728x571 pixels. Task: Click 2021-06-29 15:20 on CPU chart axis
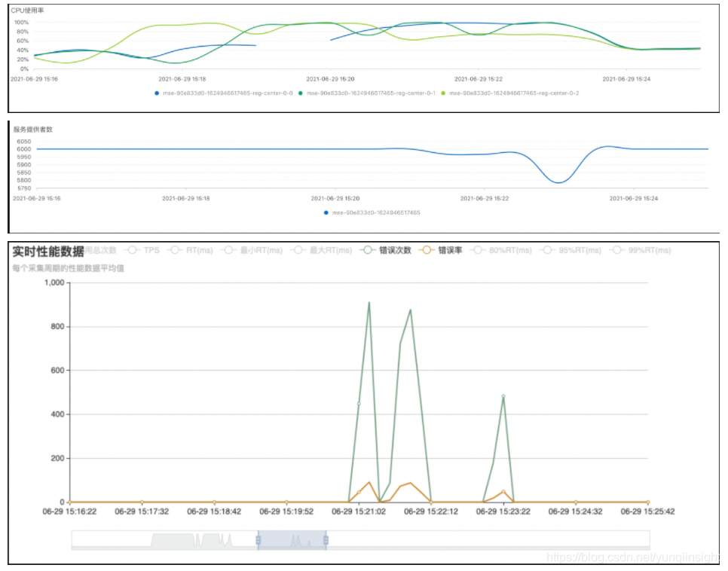click(330, 79)
